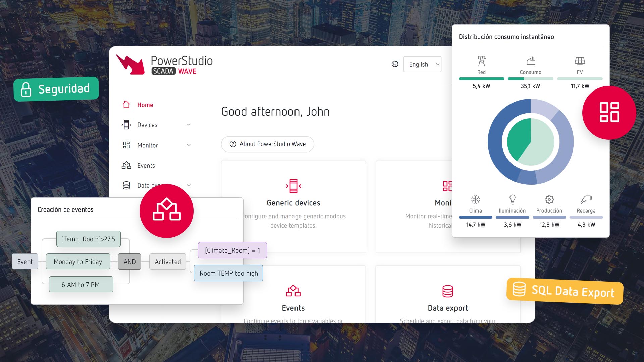
Task: Click About PowerStudio Wave button
Action: pos(267,144)
